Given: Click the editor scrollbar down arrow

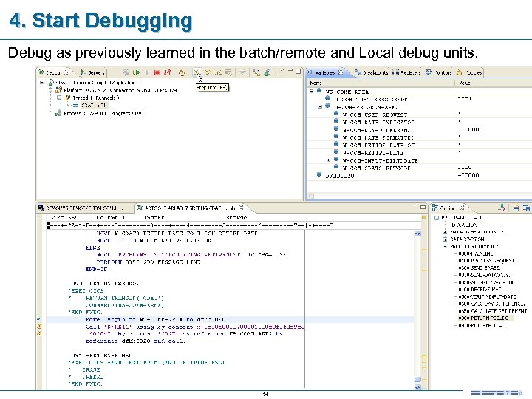Looking at the screenshot, I should point(417,386).
